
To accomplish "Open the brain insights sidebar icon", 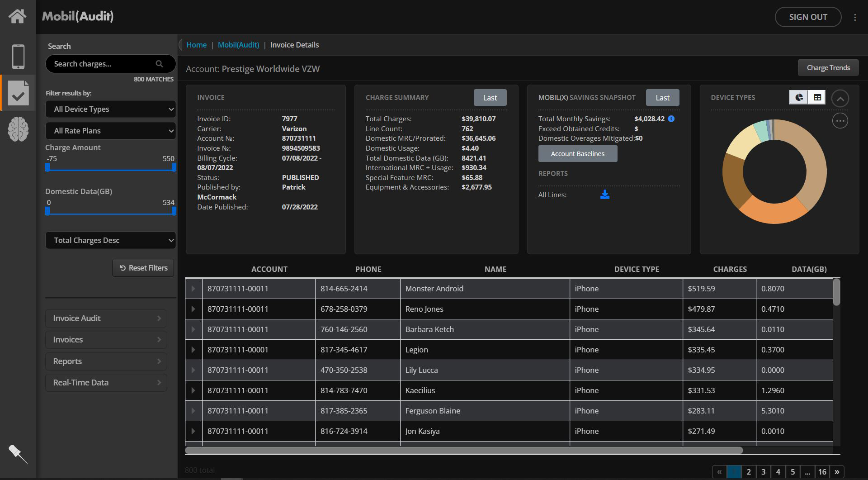I will point(18,129).
